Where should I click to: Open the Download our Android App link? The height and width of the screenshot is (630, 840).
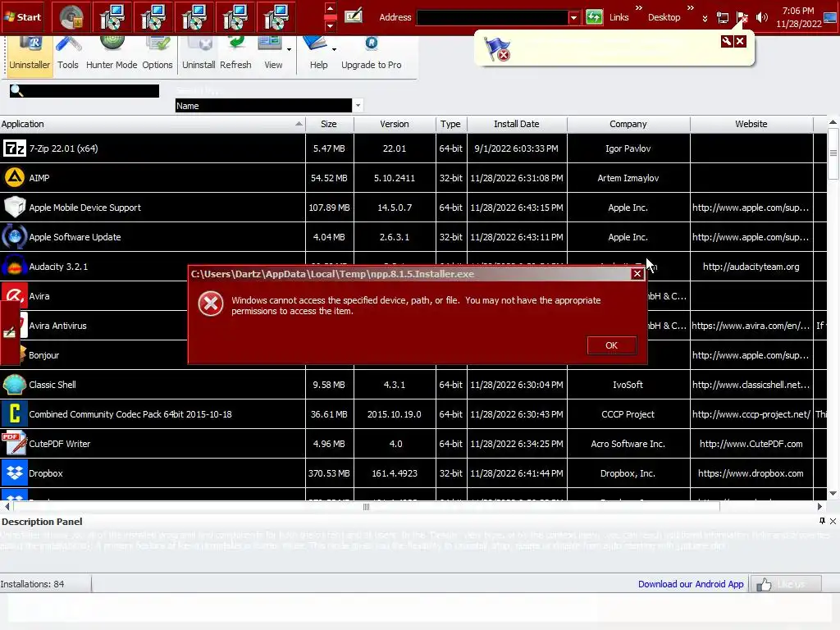click(691, 584)
